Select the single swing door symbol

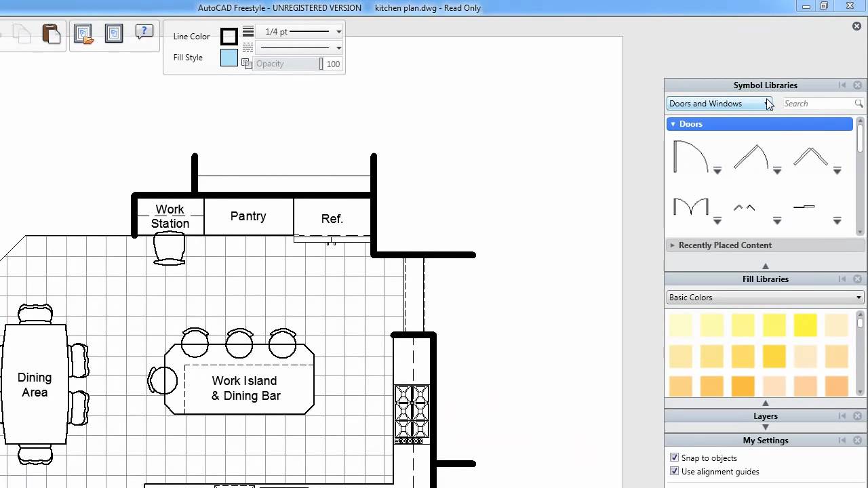pyautogui.click(x=690, y=157)
